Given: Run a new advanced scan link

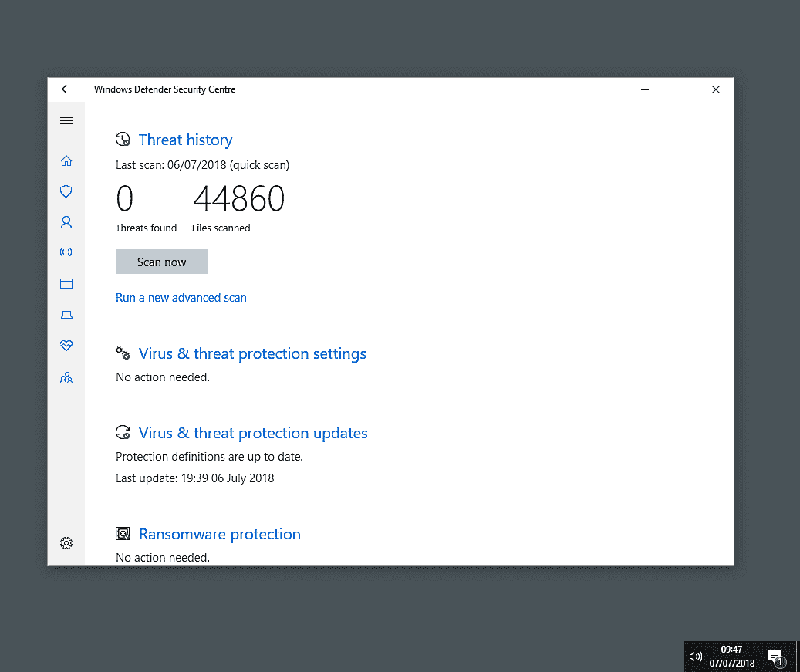Looking at the screenshot, I should (181, 298).
